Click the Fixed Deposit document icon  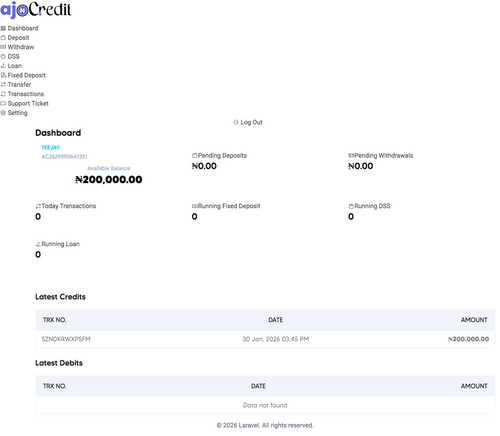tap(3, 75)
